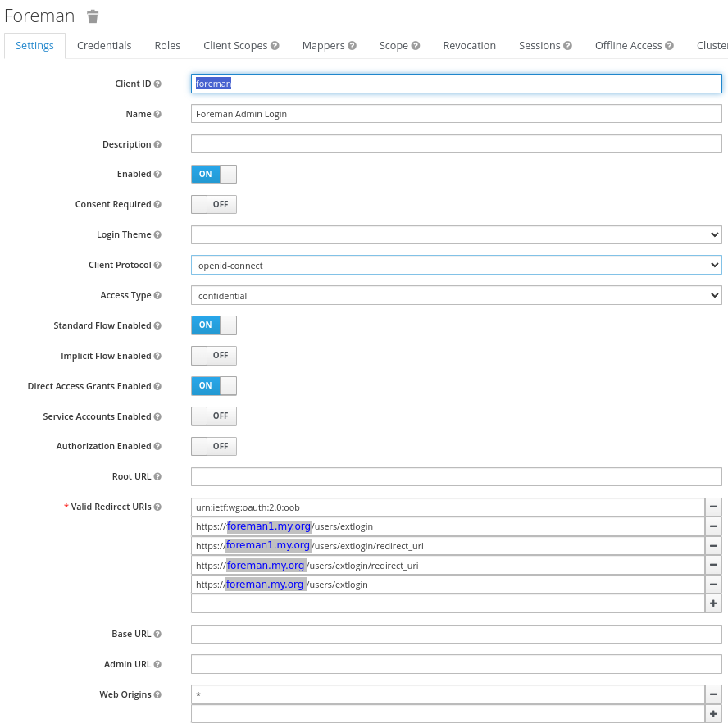Click the Client ID input field
728x728 pixels.
pyautogui.click(x=457, y=84)
